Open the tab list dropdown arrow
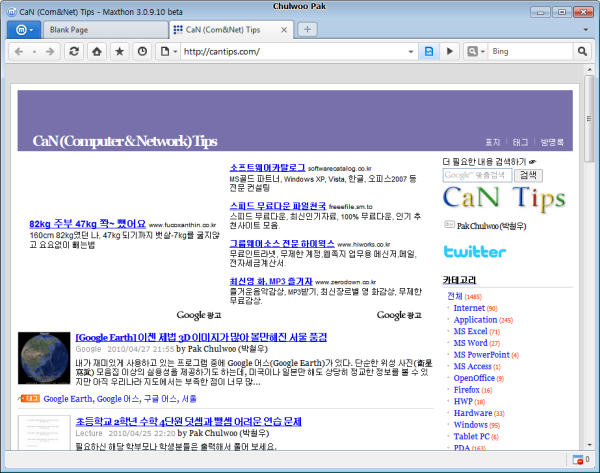 (585, 30)
